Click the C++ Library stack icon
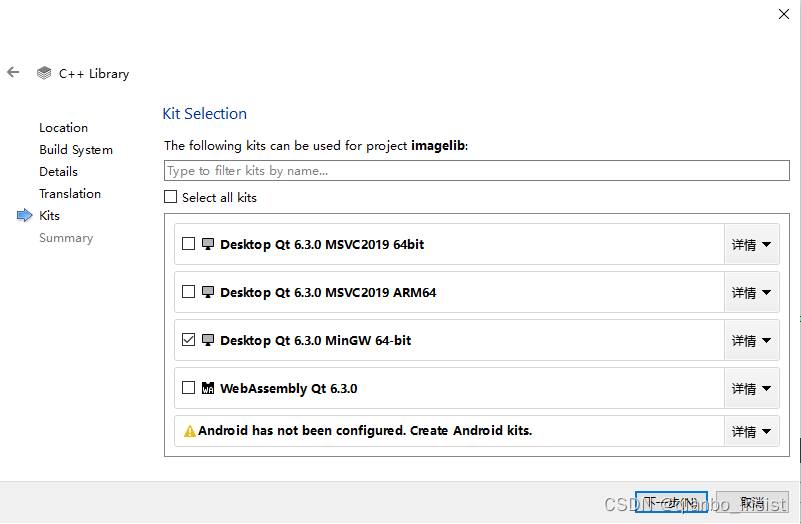 coord(44,73)
